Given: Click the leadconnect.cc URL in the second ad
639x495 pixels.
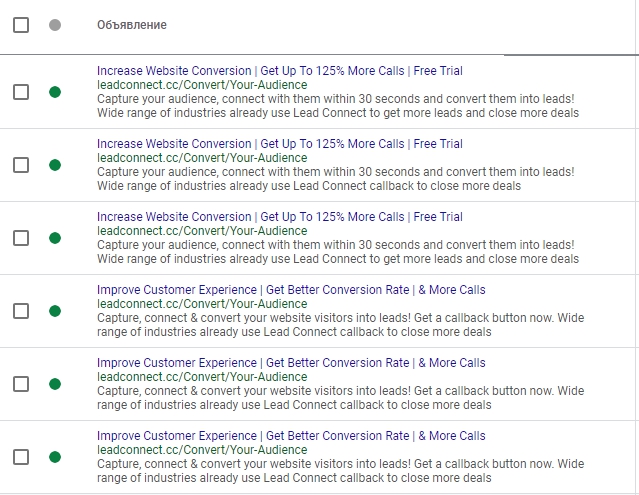Looking at the screenshot, I should click(202, 158).
